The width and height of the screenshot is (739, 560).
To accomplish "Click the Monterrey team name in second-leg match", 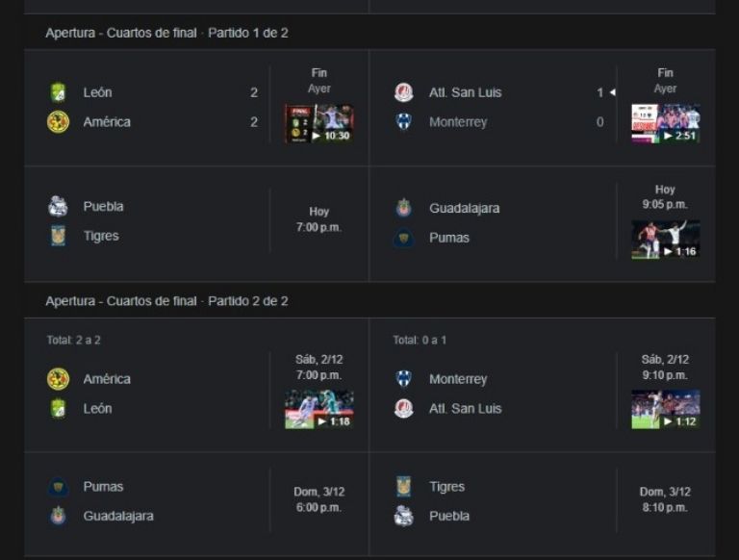I will click(458, 379).
